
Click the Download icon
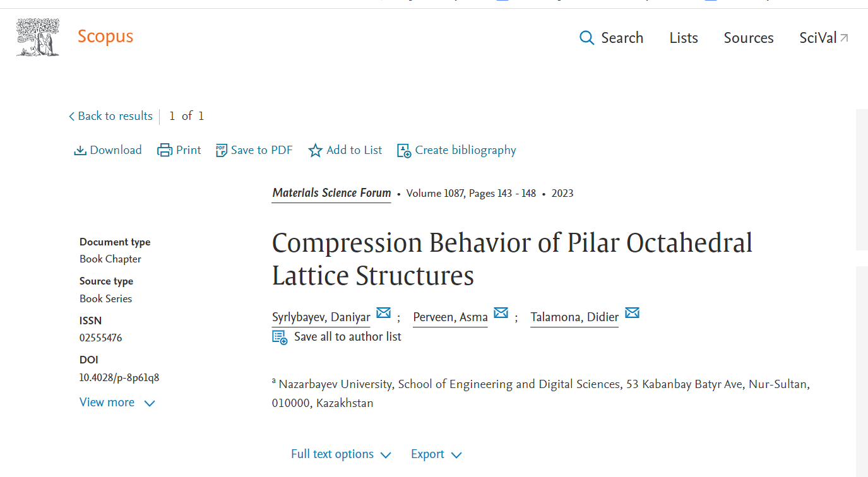[x=80, y=150]
